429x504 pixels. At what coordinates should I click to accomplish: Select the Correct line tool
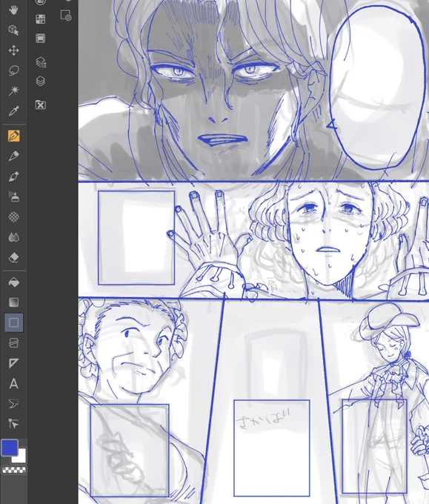(x=13, y=424)
